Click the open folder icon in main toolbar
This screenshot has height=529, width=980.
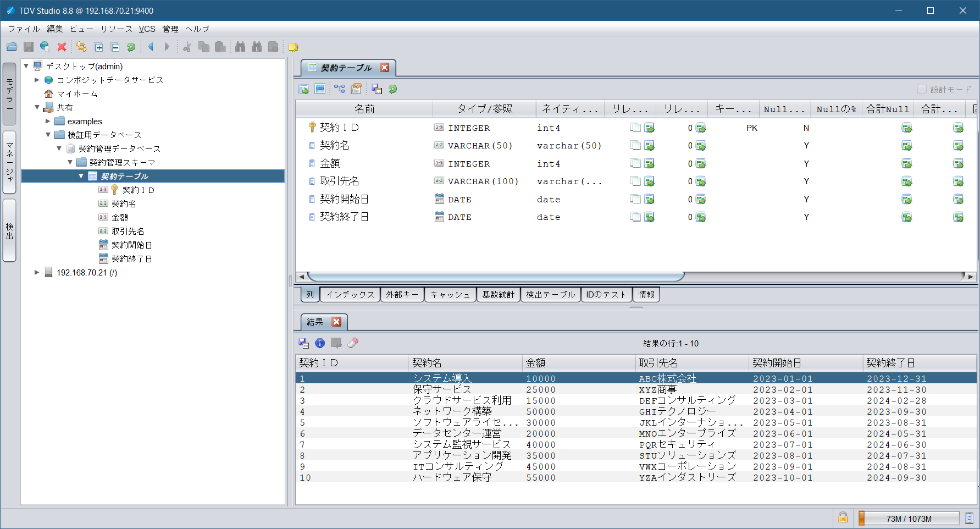12,47
